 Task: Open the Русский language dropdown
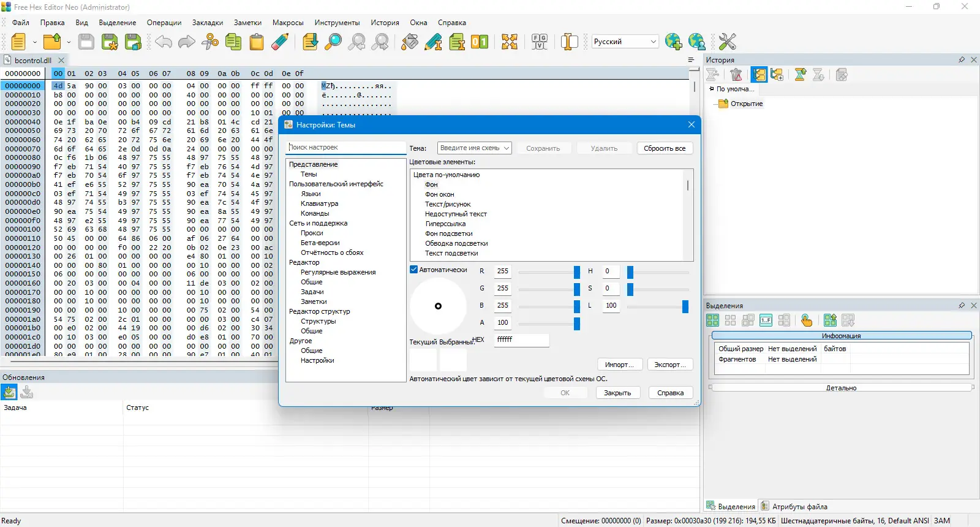point(625,42)
